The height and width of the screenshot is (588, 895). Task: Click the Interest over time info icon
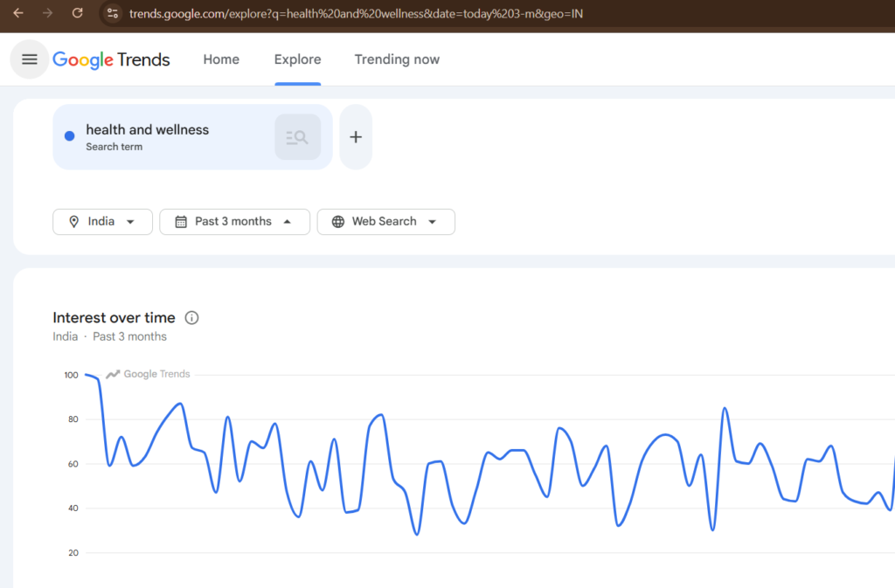tap(191, 317)
